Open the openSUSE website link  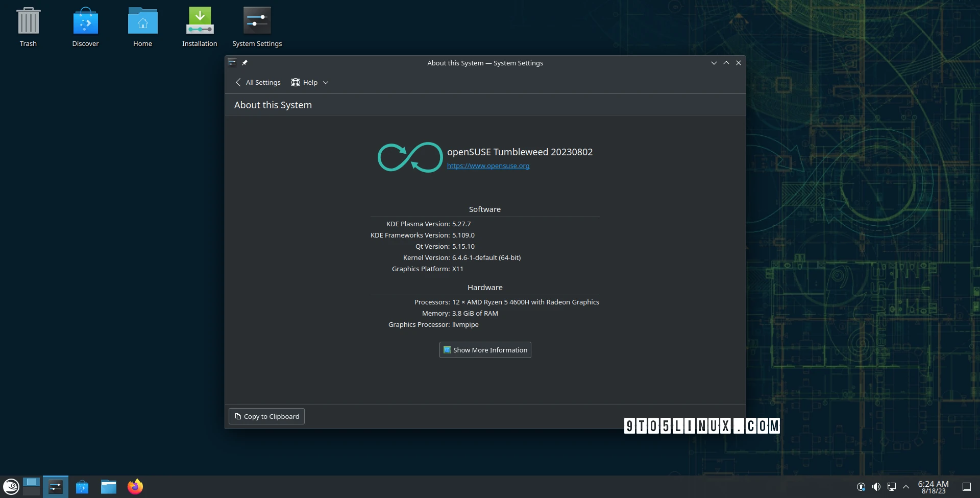pyautogui.click(x=488, y=165)
